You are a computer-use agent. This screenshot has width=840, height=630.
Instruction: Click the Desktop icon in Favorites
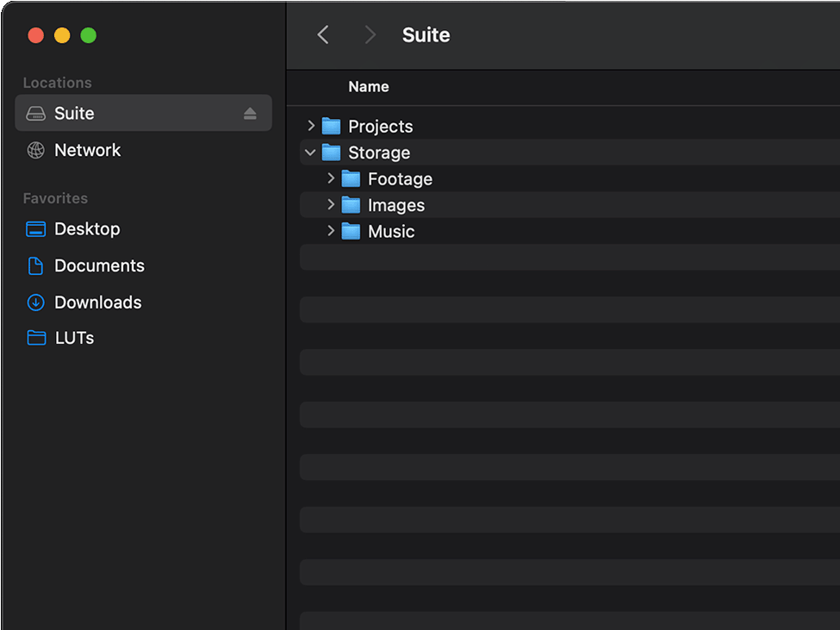[35, 229]
